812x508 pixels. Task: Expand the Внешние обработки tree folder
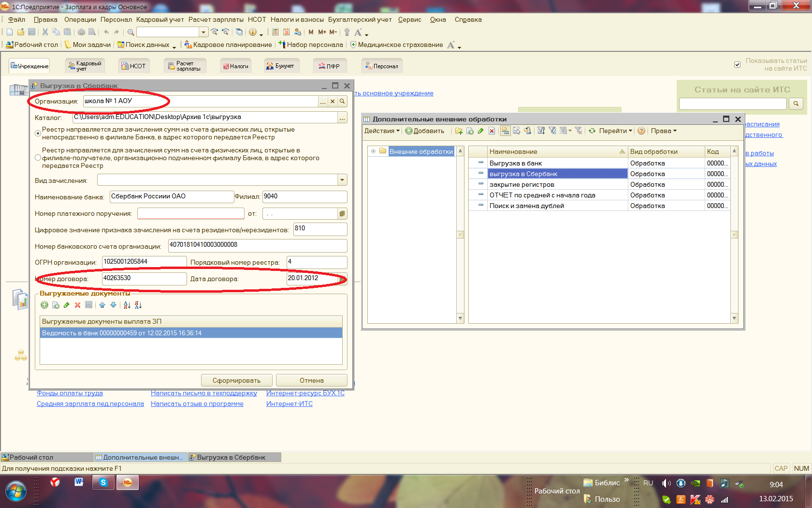[x=373, y=151]
